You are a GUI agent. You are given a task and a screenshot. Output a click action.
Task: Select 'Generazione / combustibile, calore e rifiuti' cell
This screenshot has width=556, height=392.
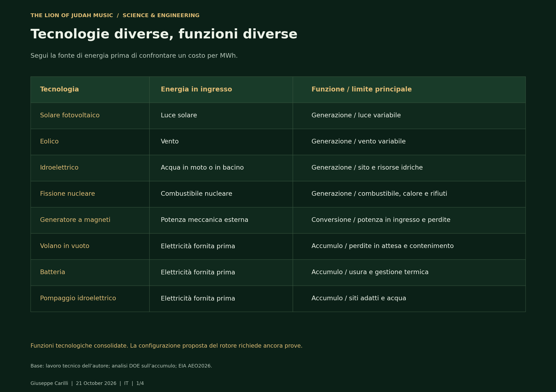(x=409, y=194)
